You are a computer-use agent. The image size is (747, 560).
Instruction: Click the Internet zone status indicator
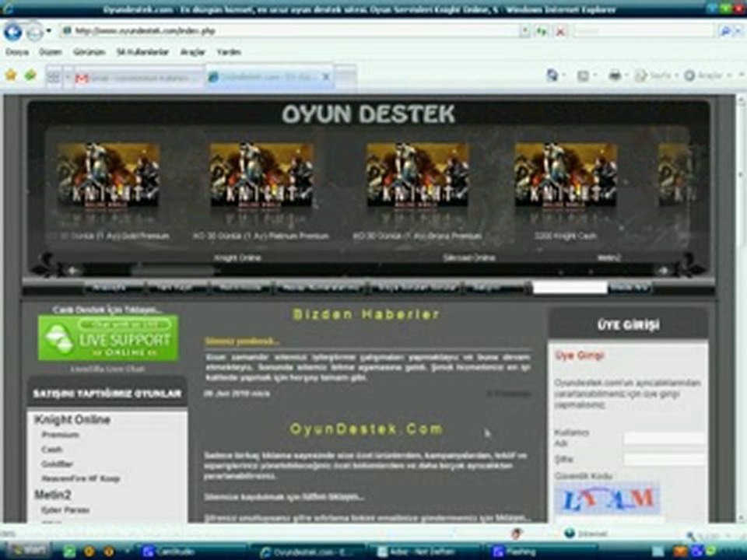point(586,534)
